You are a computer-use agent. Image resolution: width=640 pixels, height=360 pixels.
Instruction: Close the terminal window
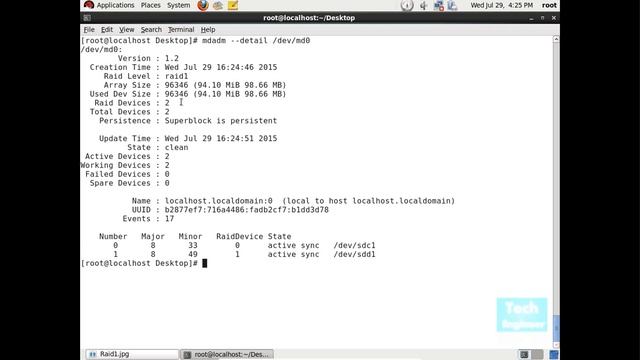pos(553,18)
